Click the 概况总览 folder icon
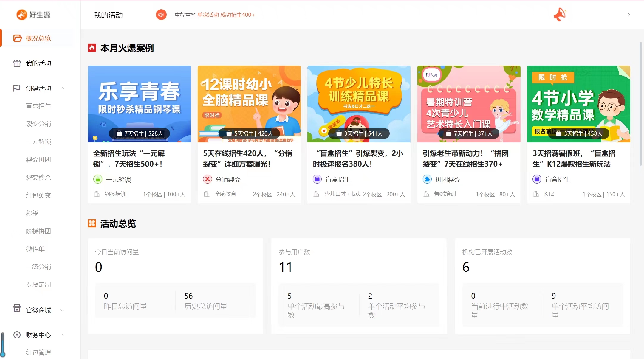This screenshot has width=644, height=359. tap(18, 38)
